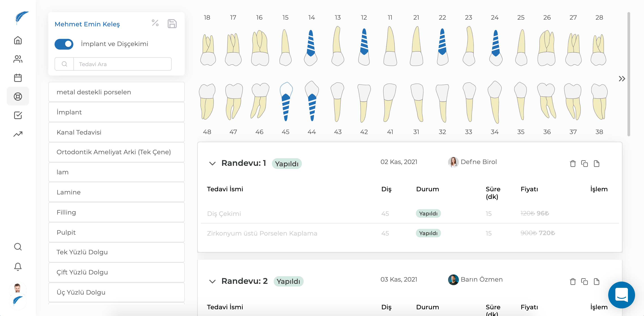
Task: Open the patients sidebar icon
Action: click(x=18, y=59)
